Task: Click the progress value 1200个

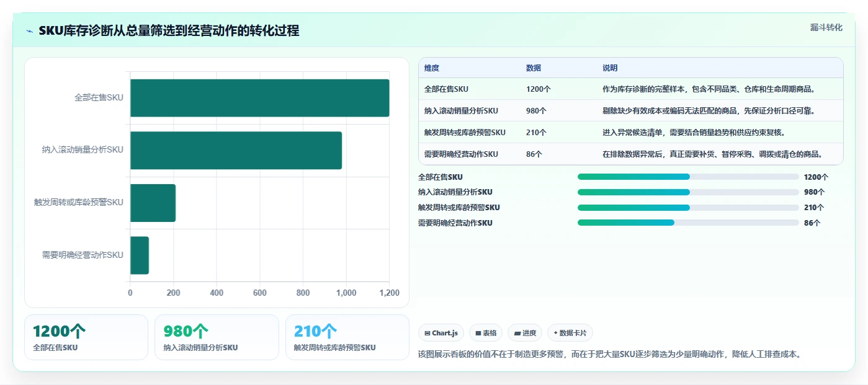Action: 816,177
